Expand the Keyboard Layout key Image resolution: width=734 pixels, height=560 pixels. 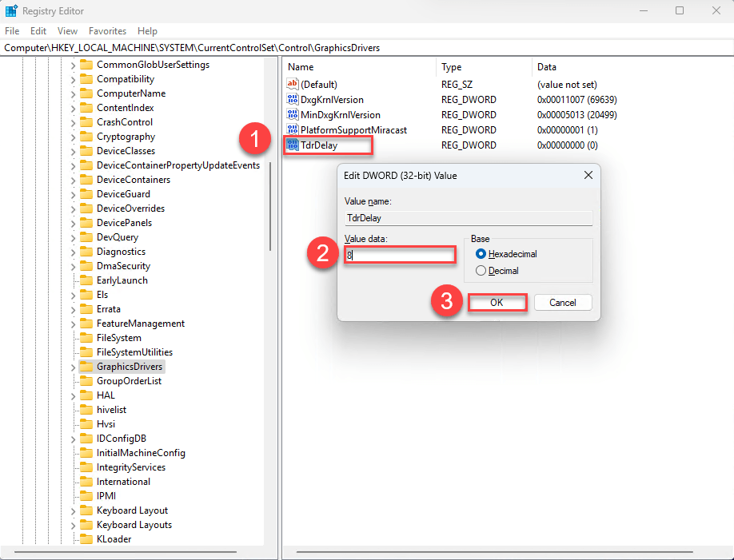click(x=73, y=510)
